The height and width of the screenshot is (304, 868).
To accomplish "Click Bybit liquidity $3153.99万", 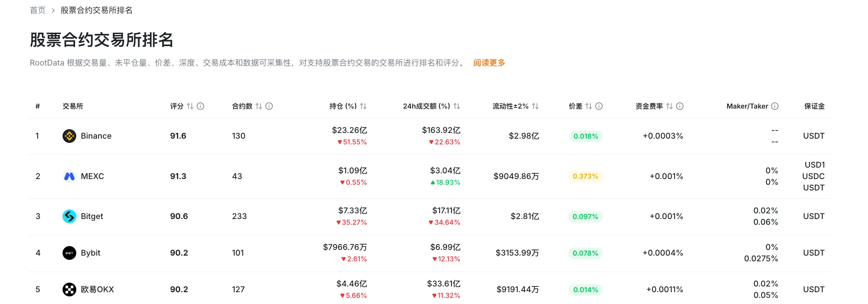I will click(x=517, y=253).
